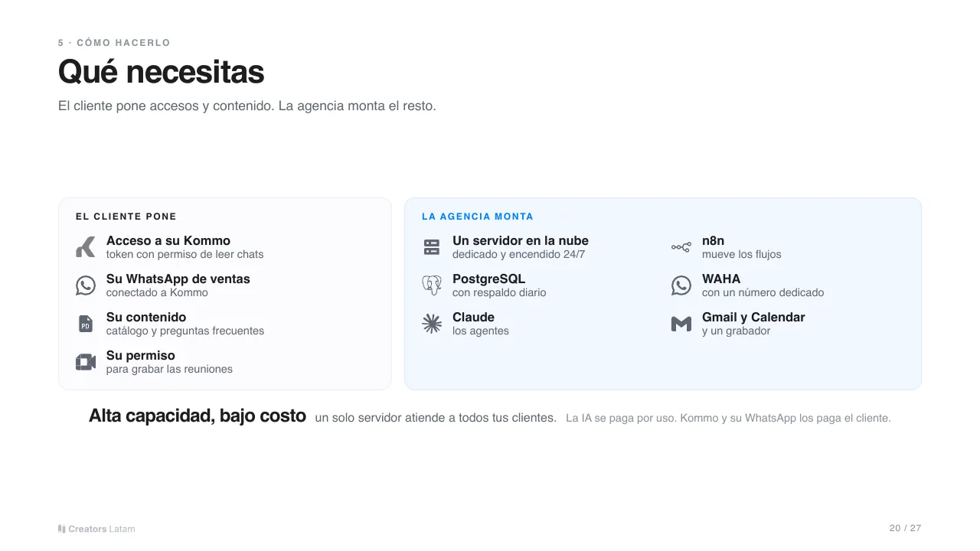Click the video camera icon beside 'Su permiso'
This screenshot has width=980, height=551.
click(x=86, y=362)
